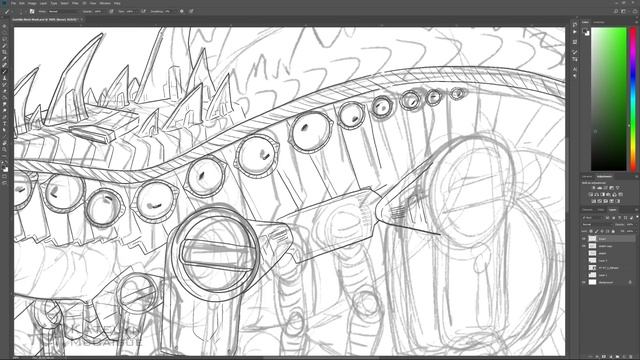640x360 pixels.
Task: Open the brush settings panel toggle button
Action: (32, 11)
